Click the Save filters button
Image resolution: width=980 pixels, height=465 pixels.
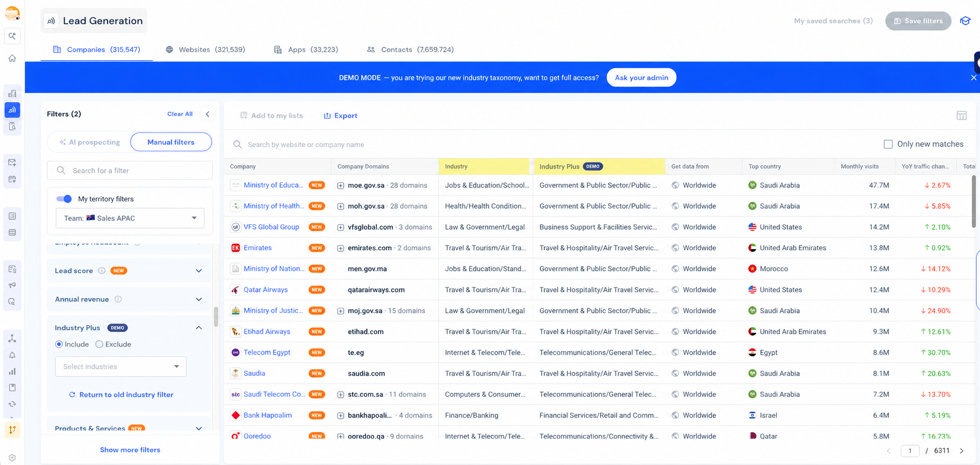tap(918, 21)
